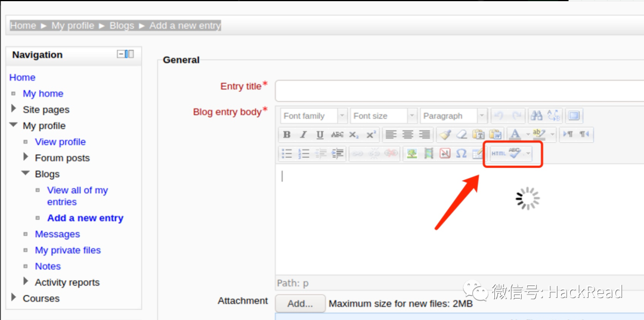Click the find and replace icon
Image resolution: width=644 pixels, height=320 pixels.
(553, 116)
